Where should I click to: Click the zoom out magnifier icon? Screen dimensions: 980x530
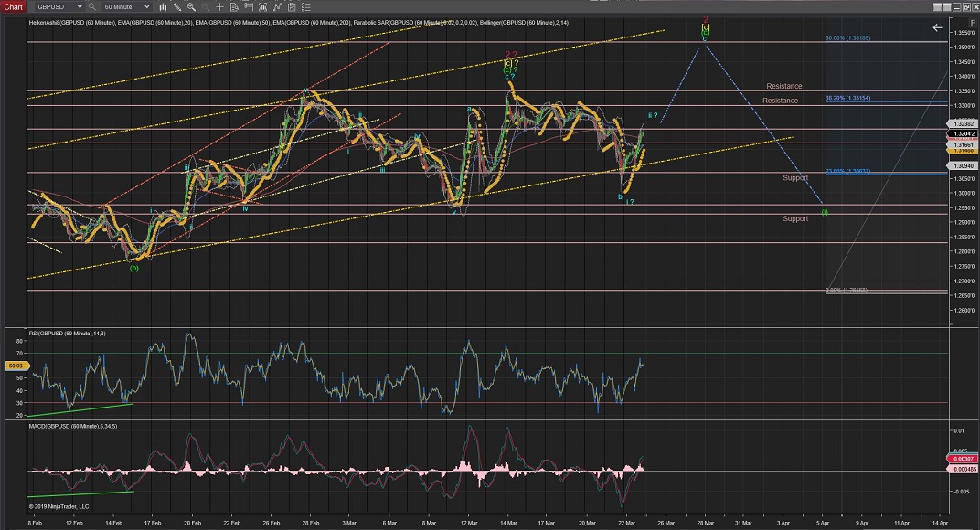(205, 7)
